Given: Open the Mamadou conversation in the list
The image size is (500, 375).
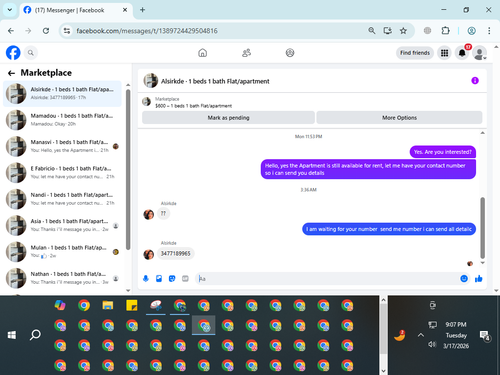Looking at the screenshot, I should click(x=62, y=120).
